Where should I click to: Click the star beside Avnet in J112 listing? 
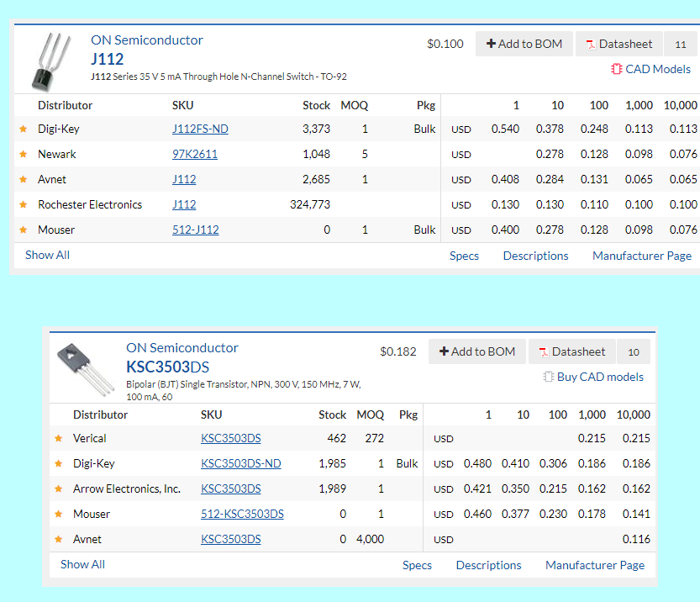(24, 180)
